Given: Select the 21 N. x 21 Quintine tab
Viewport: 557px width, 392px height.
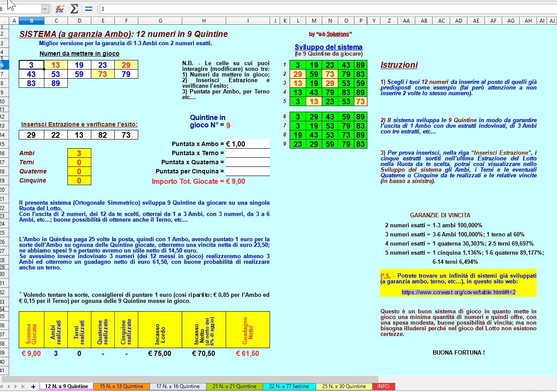Looking at the screenshot, I should pyautogui.click(x=234, y=386).
